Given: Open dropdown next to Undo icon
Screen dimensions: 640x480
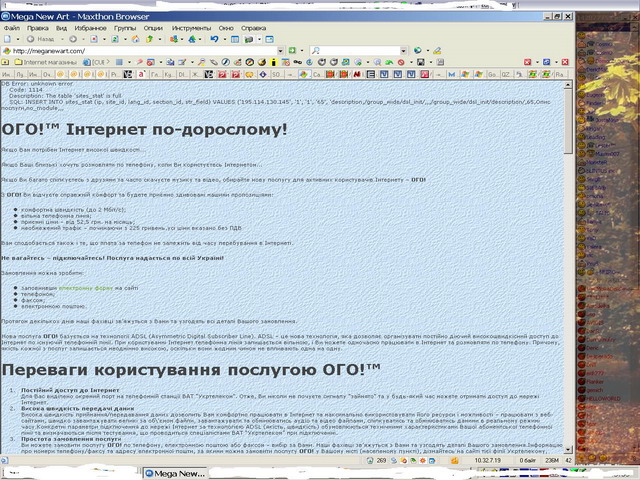Looking at the screenshot, I should 224,39.
